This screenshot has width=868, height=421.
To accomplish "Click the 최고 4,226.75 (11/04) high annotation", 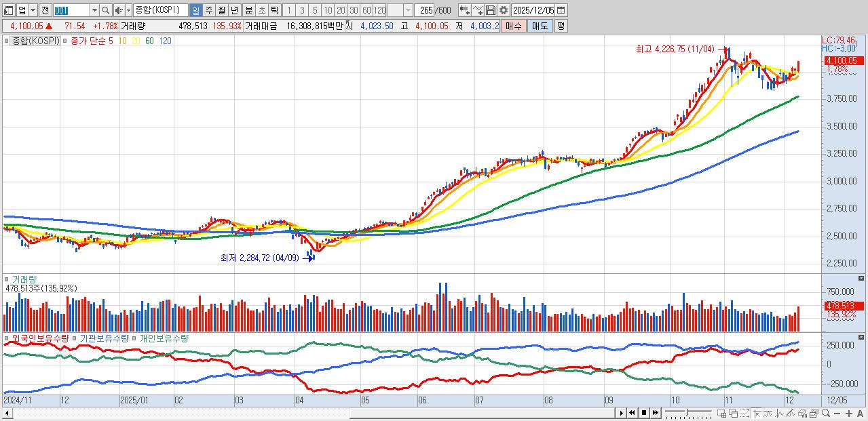I will pos(675,49).
